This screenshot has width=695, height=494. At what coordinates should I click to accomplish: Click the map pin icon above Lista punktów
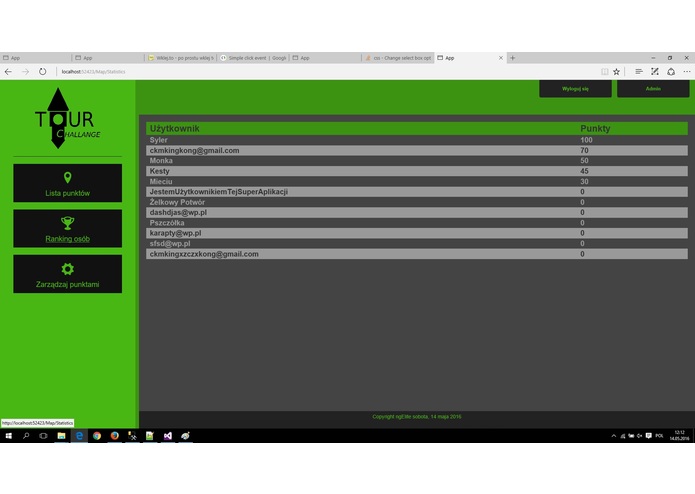pyautogui.click(x=67, y=178)
